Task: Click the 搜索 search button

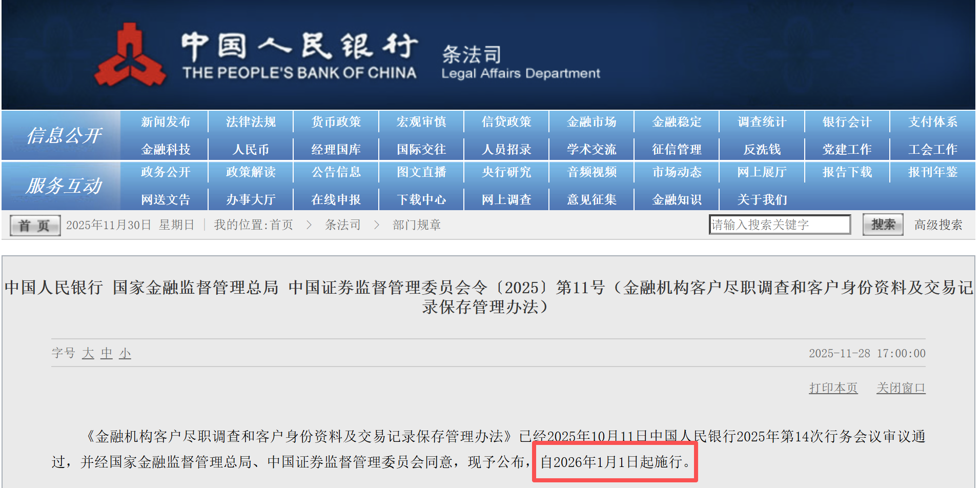Action: tap(882, 225)
